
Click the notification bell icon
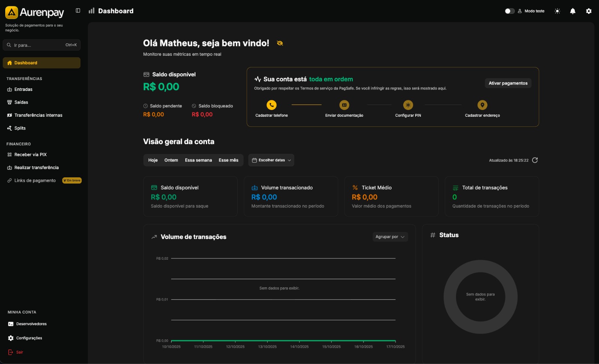point(572,11)
